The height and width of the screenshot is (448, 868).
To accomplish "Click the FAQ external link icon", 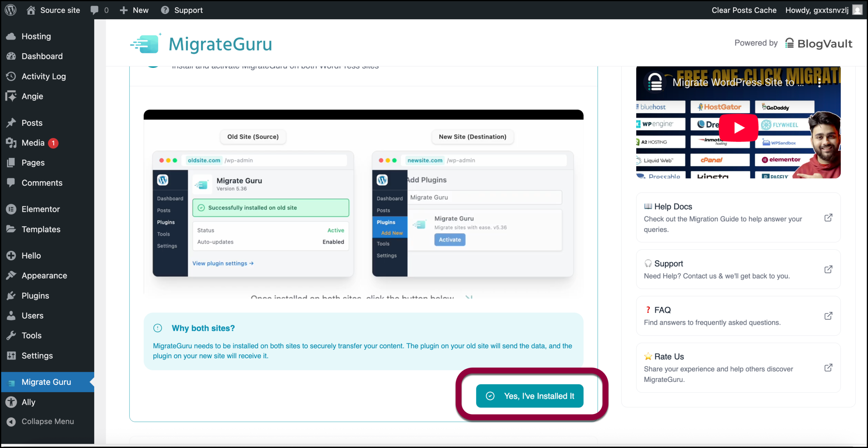I will click(x=828, y=316).
